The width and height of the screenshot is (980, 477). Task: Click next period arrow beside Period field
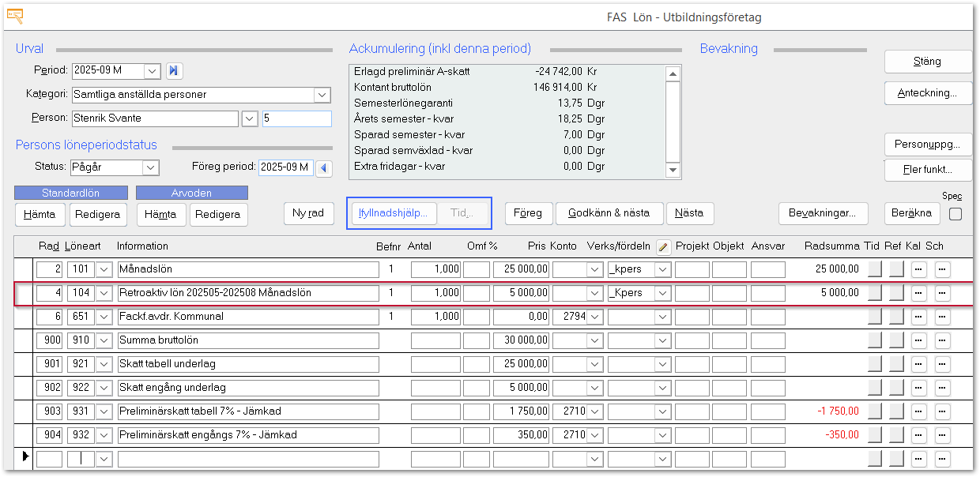coord(174,71)
